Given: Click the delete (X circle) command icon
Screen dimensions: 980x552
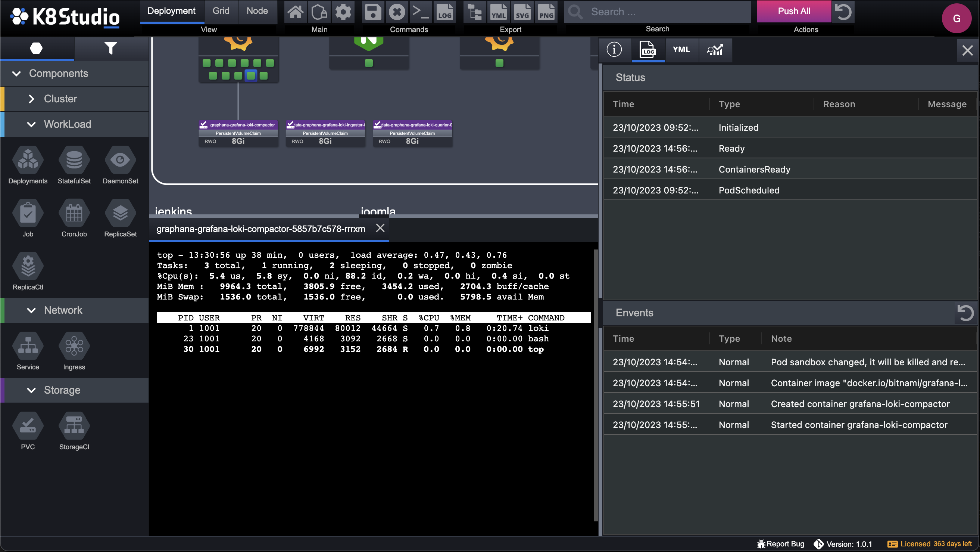Looking at the screenshot, I should 397,12.
